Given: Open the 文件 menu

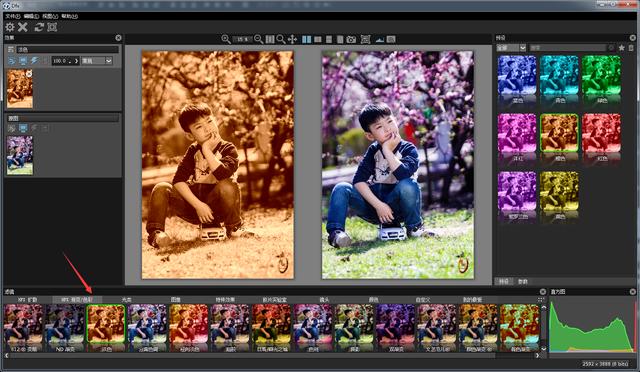Looking at the screenshot, I should coord(13,16).
